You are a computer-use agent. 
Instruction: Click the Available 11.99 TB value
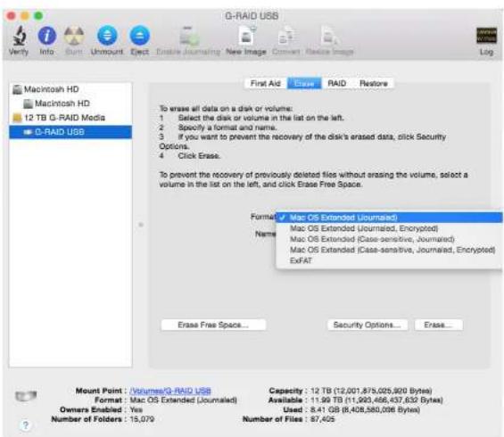tap(376, 400)
